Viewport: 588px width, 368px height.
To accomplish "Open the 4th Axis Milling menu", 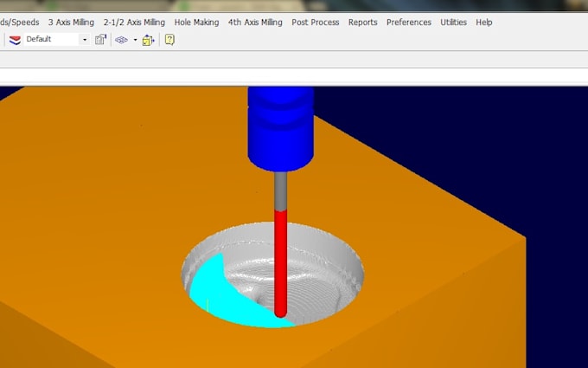I will 255,23.
